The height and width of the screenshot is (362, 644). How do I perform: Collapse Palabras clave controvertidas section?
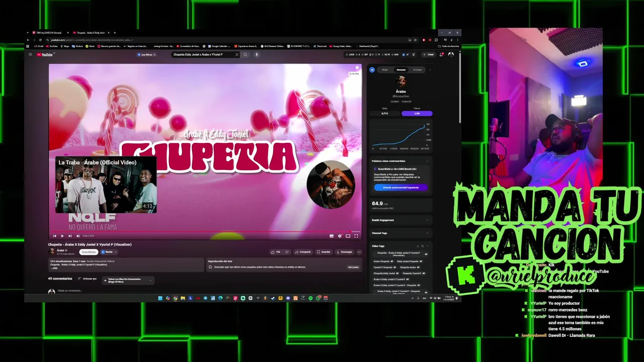427,161
